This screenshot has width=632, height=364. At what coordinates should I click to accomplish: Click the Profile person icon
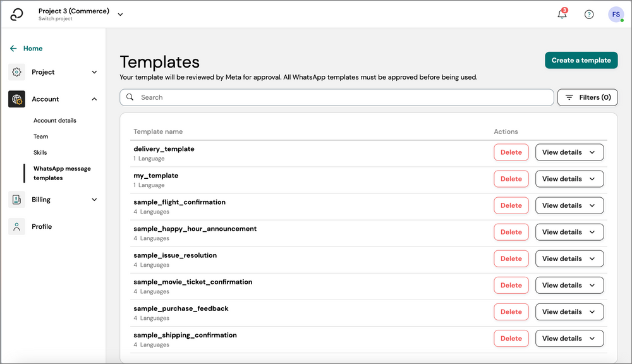point(17,226)
